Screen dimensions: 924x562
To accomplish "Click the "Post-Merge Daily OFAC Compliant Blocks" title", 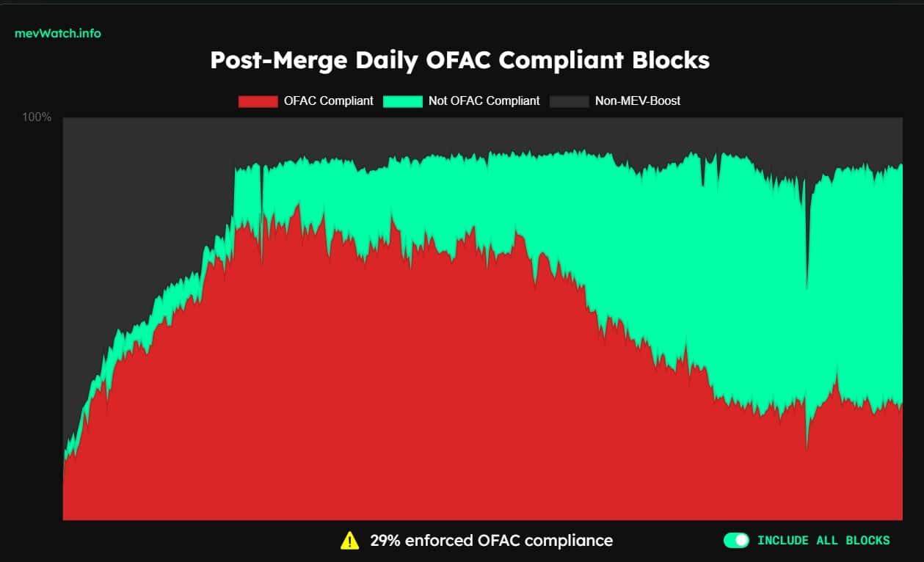I will click(x=459, y=60).
